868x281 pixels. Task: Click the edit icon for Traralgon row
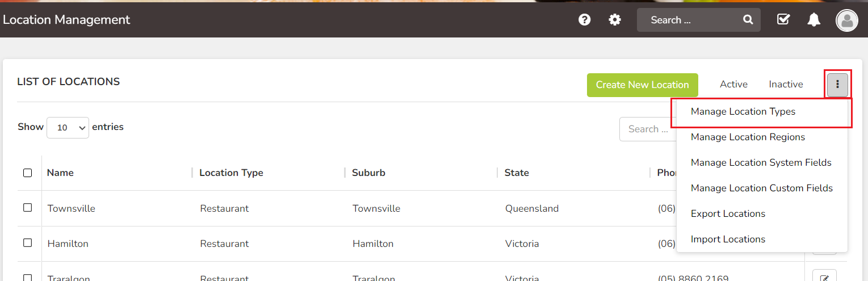825,277
